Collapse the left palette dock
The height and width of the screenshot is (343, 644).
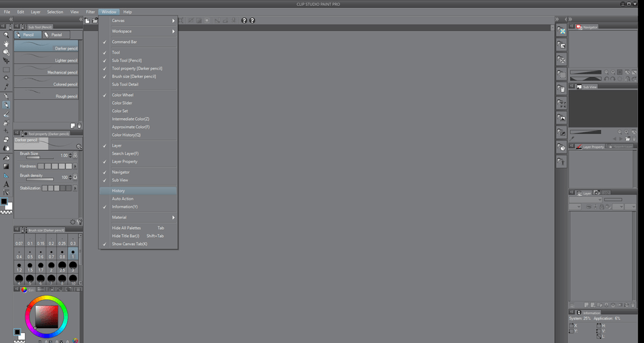coord(81,19)
